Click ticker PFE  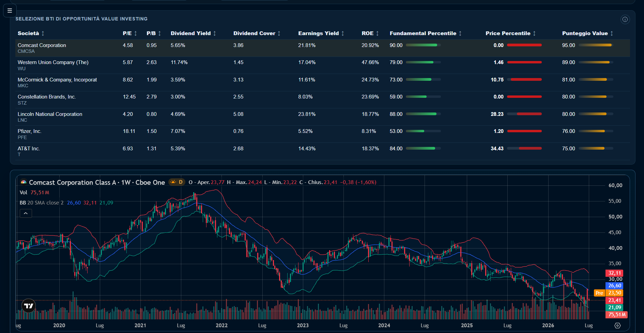click(x=22, y=137)
